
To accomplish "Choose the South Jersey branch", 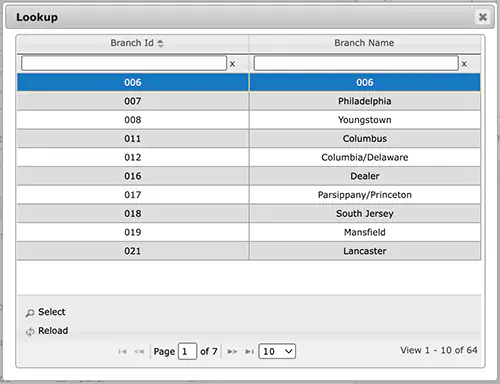I will [x=365, y=213].
